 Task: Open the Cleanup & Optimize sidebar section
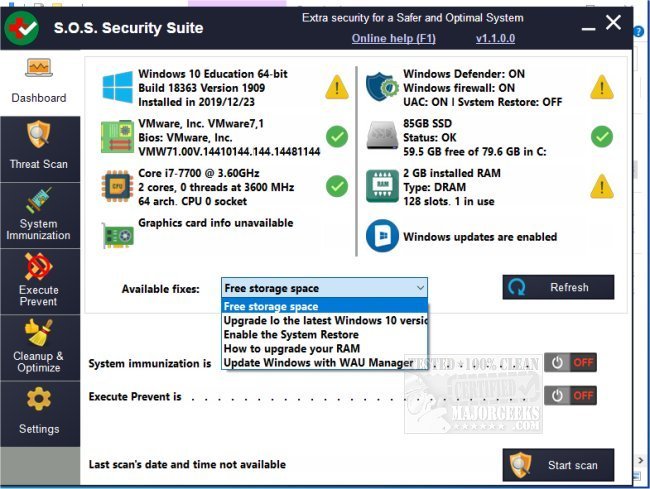coord(39,346)
